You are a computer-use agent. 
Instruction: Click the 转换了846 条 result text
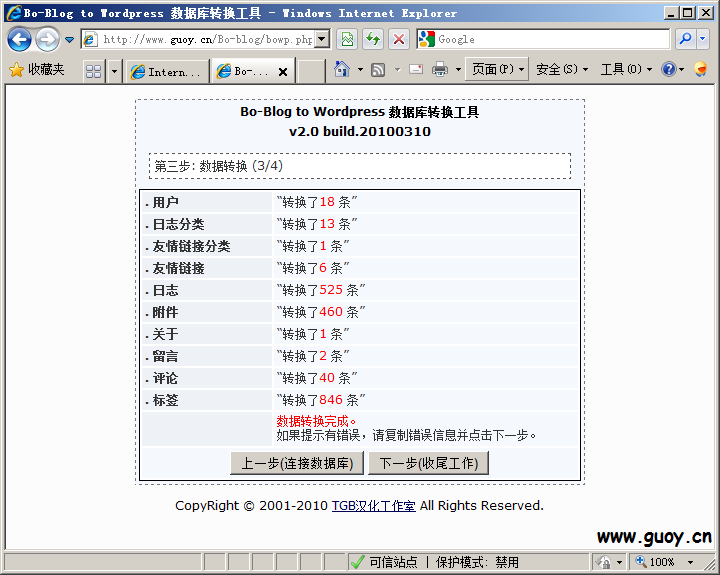pyautogui.click(x=321, y=400)
